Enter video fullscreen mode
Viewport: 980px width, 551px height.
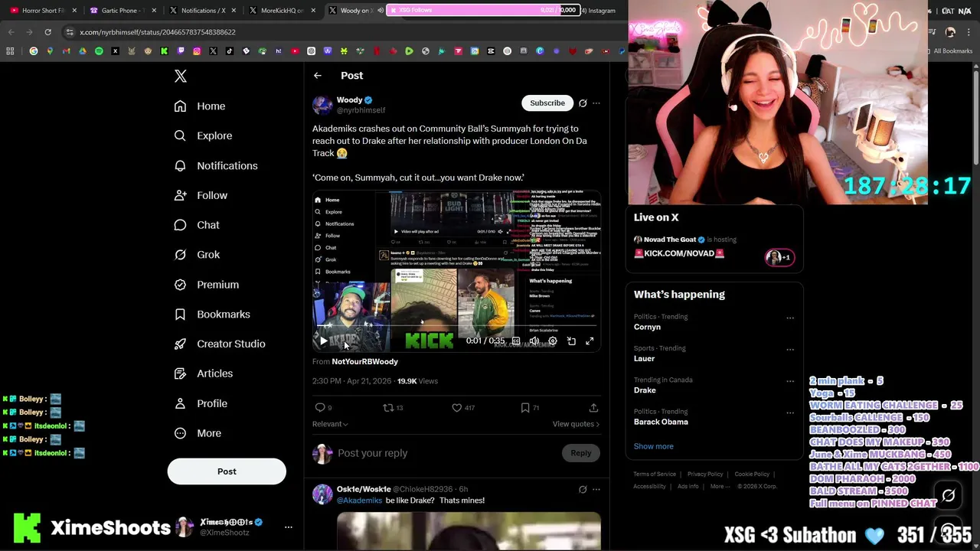[590, 341]
